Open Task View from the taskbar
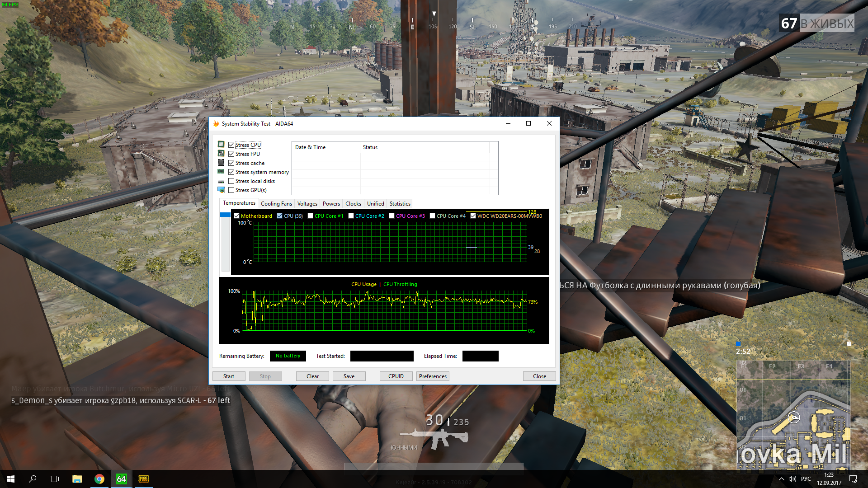This screenshot has height=488, width=868. point(54,479)
